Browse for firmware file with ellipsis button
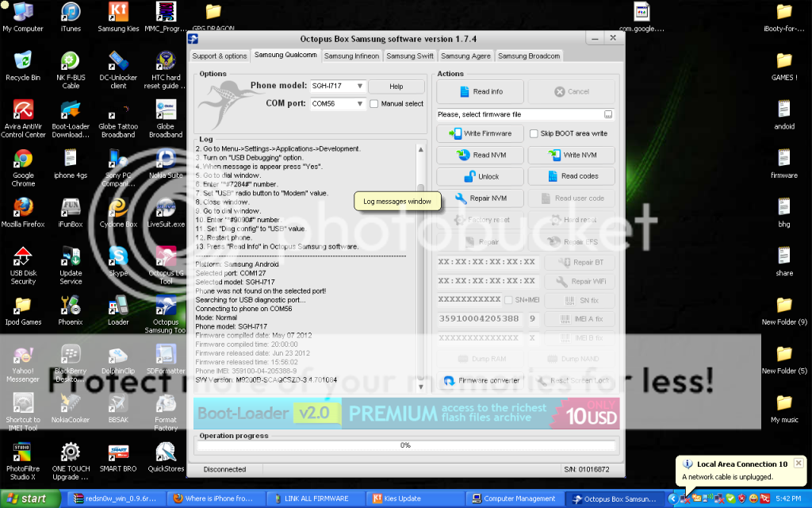812x508 pixels. click(x=608, y=114)
